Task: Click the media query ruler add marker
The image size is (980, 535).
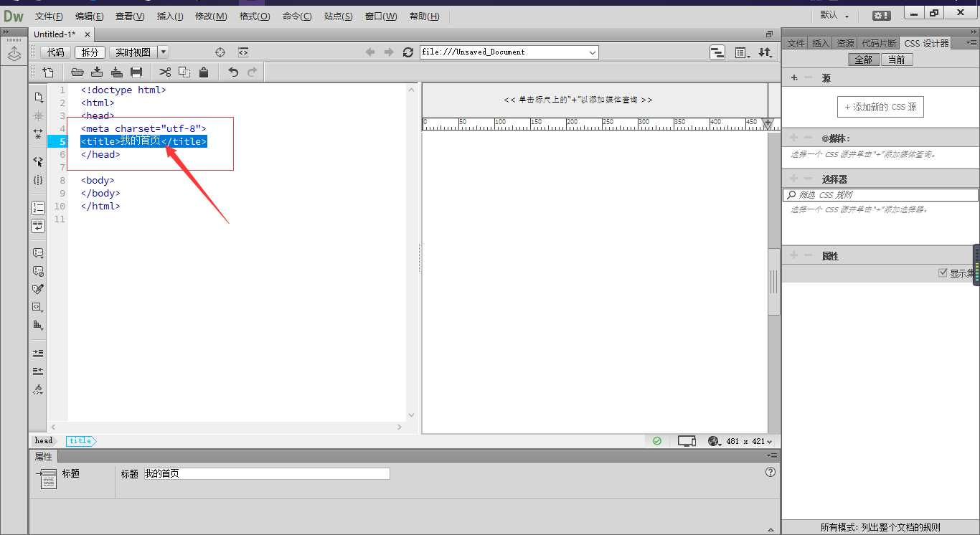Action: coord(768,123)
